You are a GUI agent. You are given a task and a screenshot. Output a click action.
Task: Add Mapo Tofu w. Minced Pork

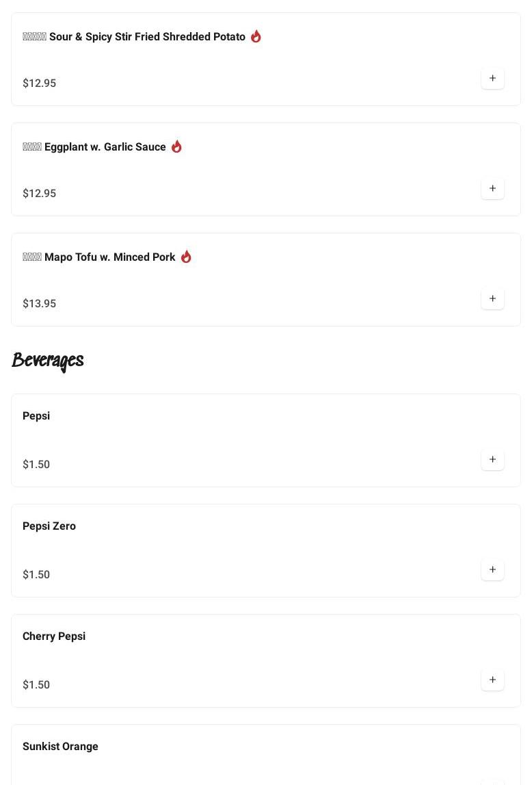[x=492, y=299]
